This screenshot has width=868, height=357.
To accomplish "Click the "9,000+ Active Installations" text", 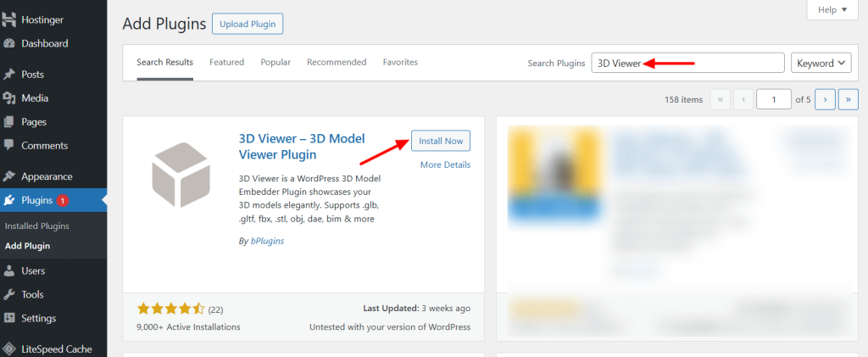I will (x=188, y=327).
